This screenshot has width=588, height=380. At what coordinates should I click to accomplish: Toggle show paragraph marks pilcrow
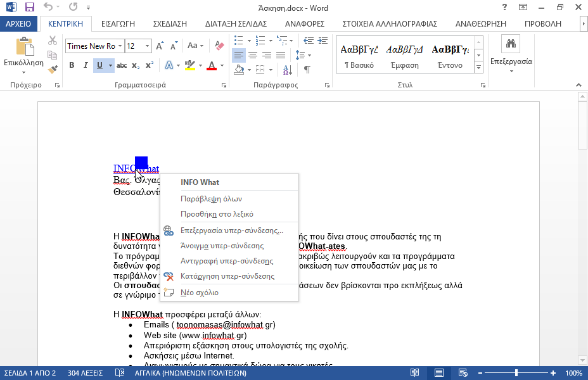[307, 69]
